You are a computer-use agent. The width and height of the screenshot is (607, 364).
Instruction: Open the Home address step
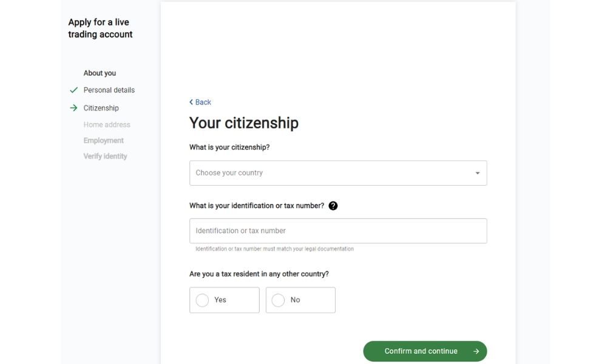(x=107, y=124)
